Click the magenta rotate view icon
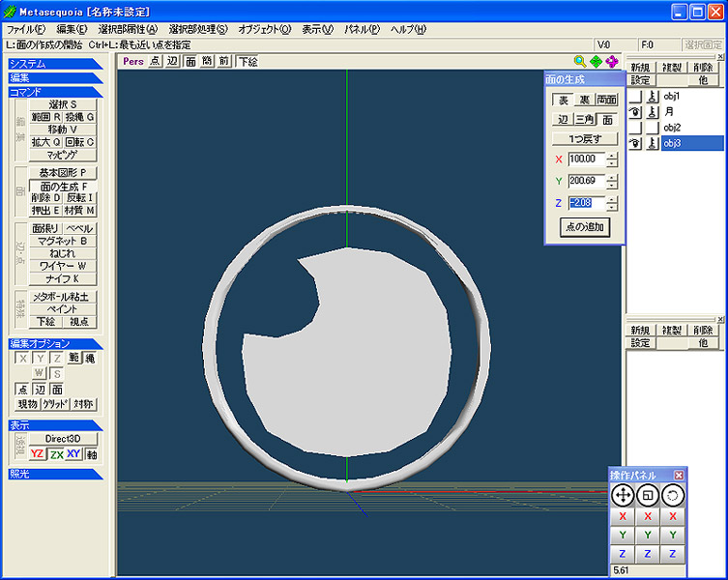The height and width of the screenshot is (580, 728). tap(612, 61)
